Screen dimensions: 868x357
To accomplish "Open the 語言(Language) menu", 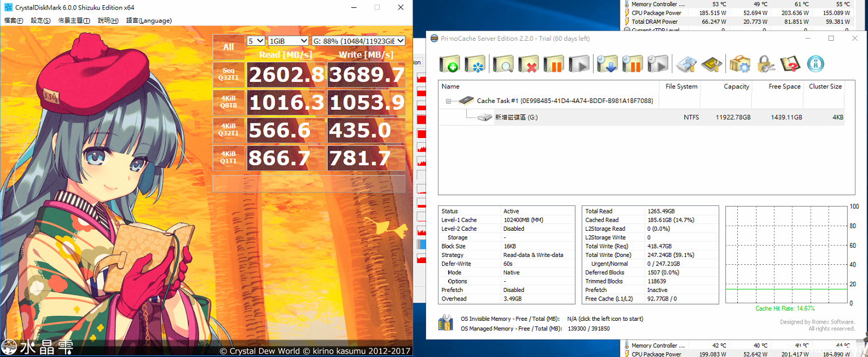I will (149, 20).
